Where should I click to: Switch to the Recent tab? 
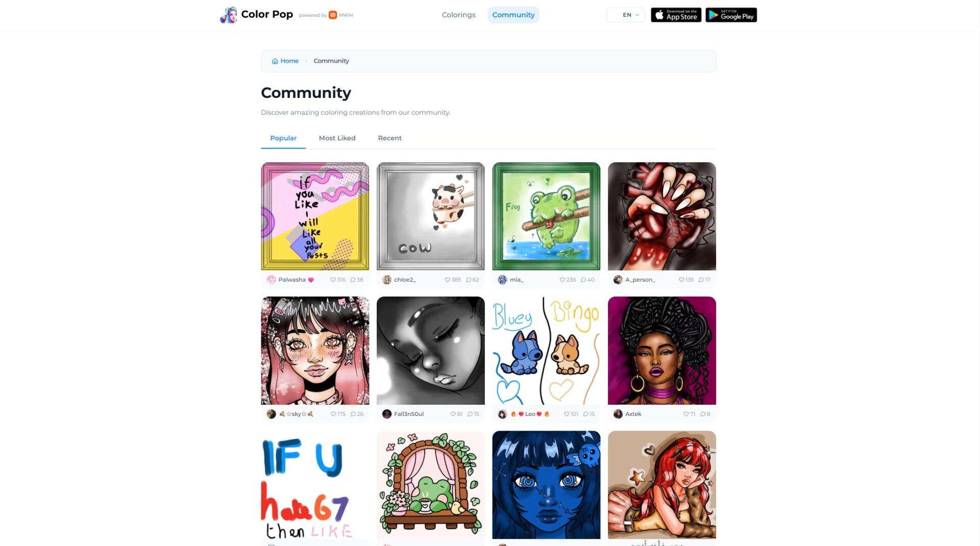(x=389, y=138)
